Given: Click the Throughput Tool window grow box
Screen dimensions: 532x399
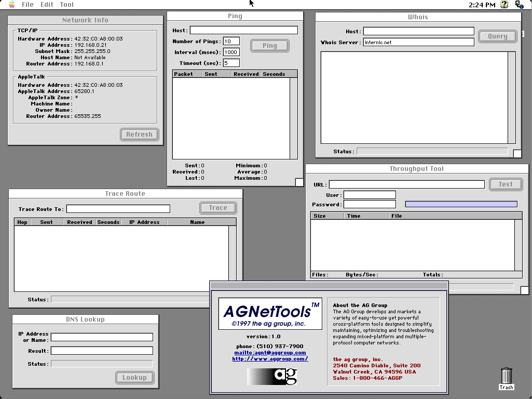Looking at the screenshot, I should point(525,290).
